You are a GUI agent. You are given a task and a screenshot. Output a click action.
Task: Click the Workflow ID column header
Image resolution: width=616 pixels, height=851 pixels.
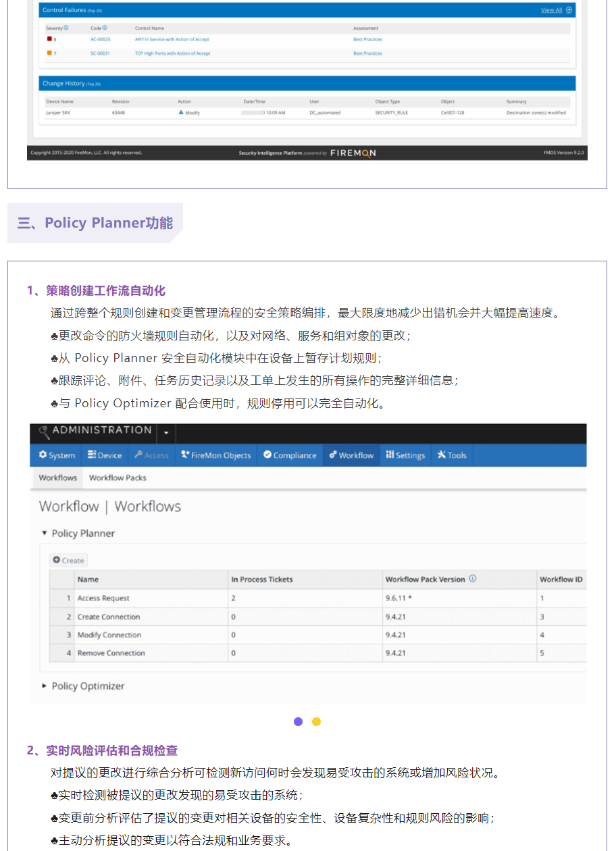[561, 579]
